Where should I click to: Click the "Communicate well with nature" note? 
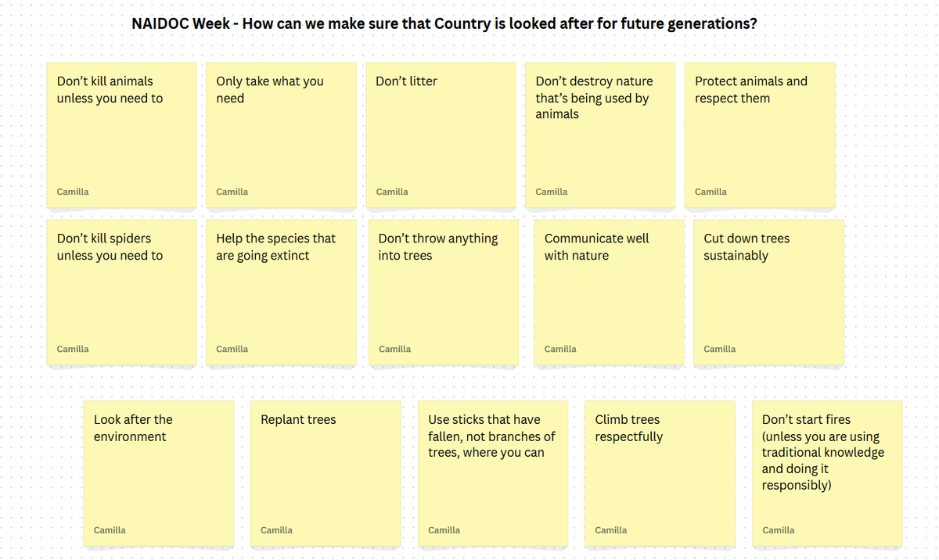(x=610, y=293)
